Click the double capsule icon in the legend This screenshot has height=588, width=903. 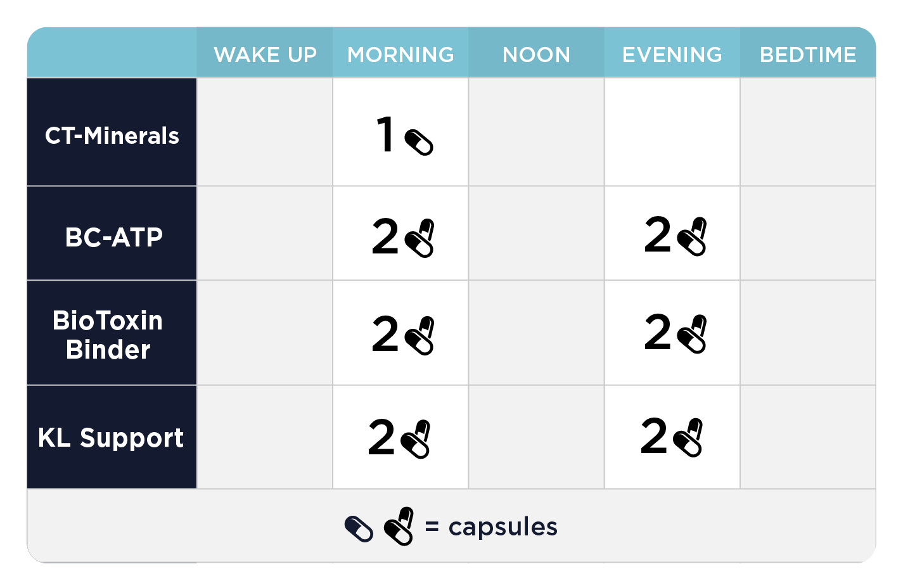click(399, 527)
